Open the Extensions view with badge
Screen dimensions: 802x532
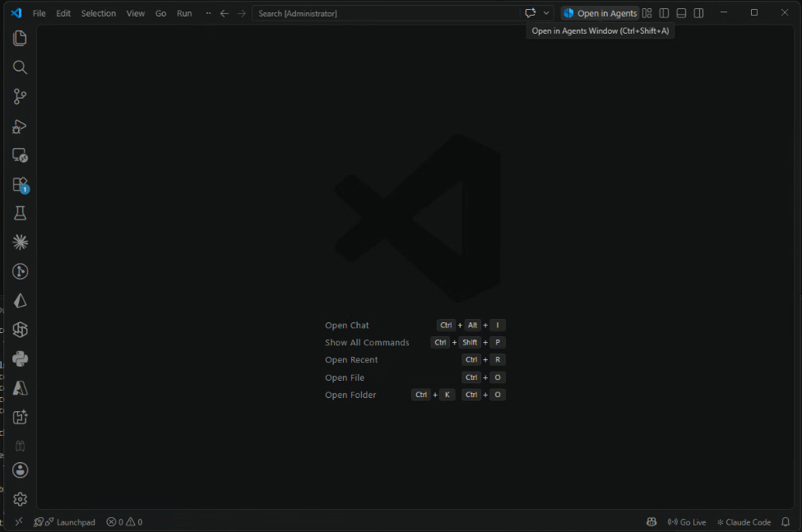click(20, 184)
